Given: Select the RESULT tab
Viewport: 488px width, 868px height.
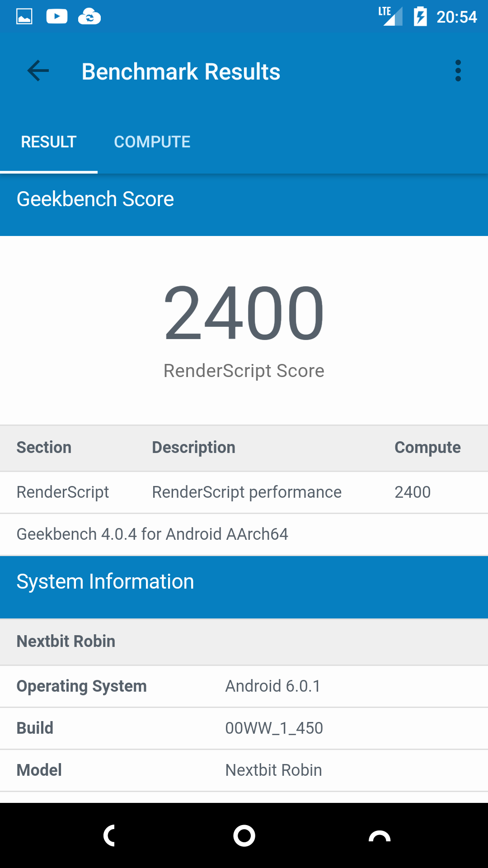Looking at the screenshot, I should point(49,142).
